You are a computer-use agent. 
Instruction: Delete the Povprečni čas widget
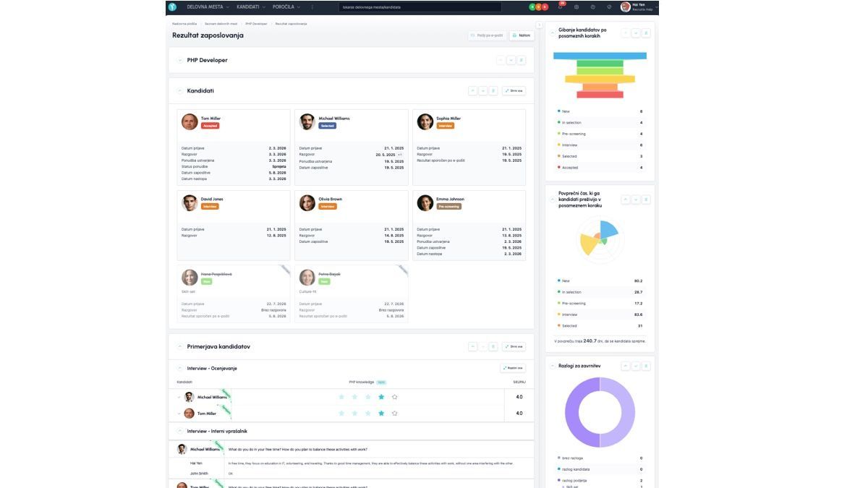(x=646, y=200)
